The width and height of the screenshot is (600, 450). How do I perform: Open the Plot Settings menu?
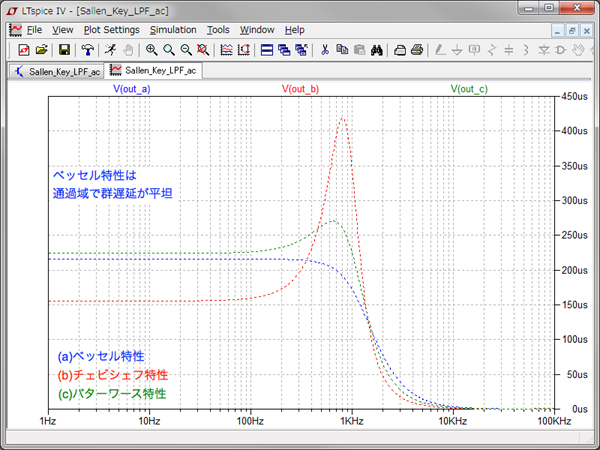coord(111,30)
